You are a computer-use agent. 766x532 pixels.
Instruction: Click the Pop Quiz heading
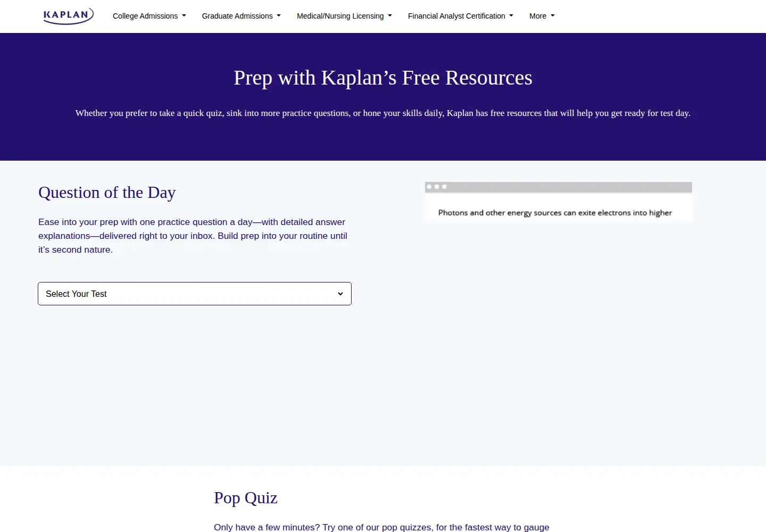(246, 498)
